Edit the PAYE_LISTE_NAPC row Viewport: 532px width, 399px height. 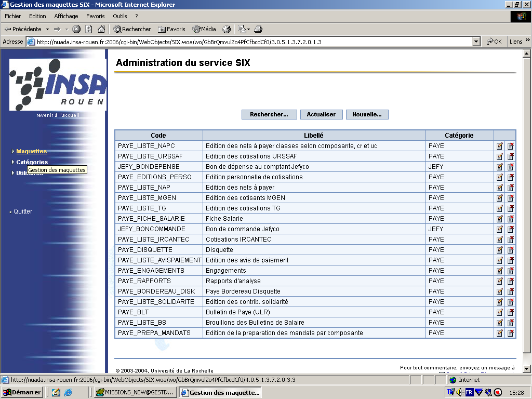[499, 146]
